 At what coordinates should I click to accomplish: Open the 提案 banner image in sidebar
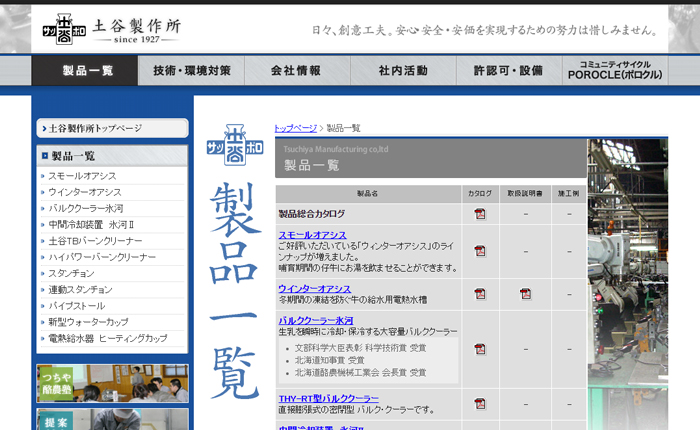112,419
